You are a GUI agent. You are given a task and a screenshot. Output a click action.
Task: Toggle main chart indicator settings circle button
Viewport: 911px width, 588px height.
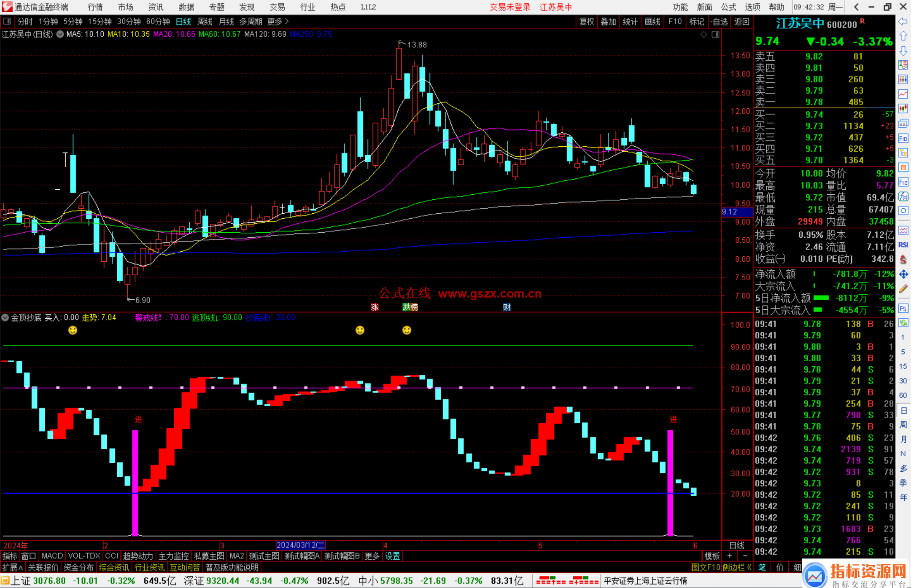(x=60, y=34)
